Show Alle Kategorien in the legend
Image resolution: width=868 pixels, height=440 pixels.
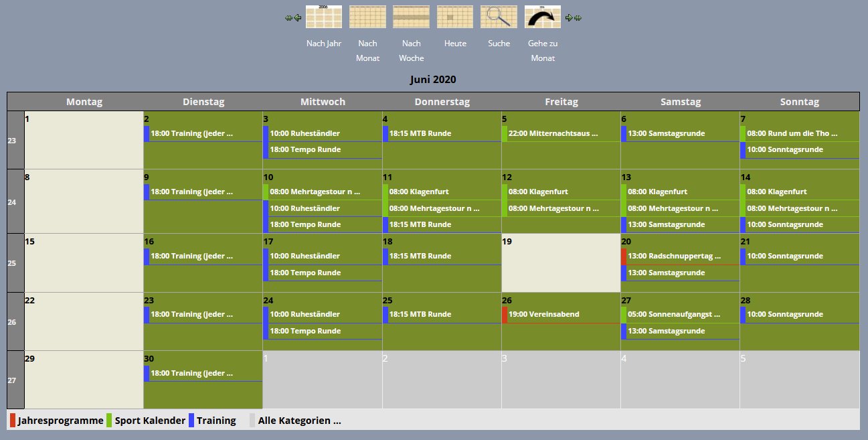click(299, 421)
